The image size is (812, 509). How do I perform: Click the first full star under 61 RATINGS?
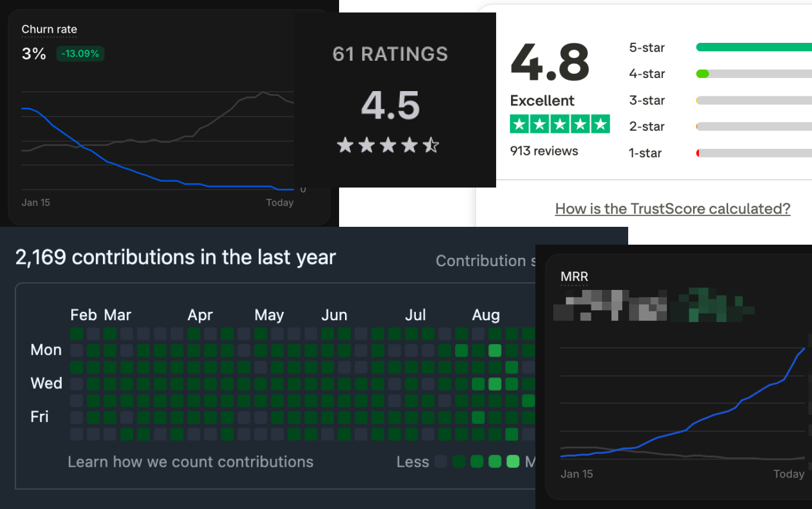(x=346, y=145)
